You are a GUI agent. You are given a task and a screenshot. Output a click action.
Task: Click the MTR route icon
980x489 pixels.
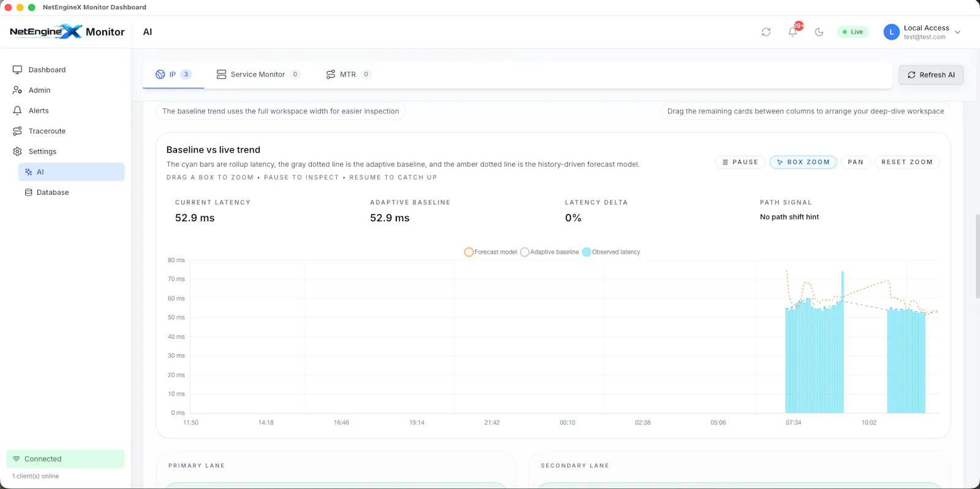click(x=331, y=74)
